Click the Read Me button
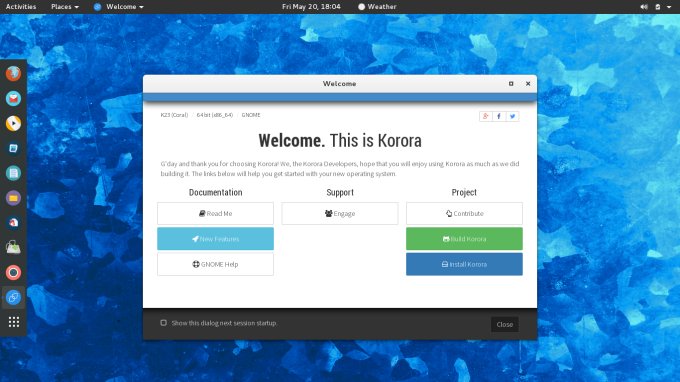Screen dimensions: 680x382 (216, 213)
